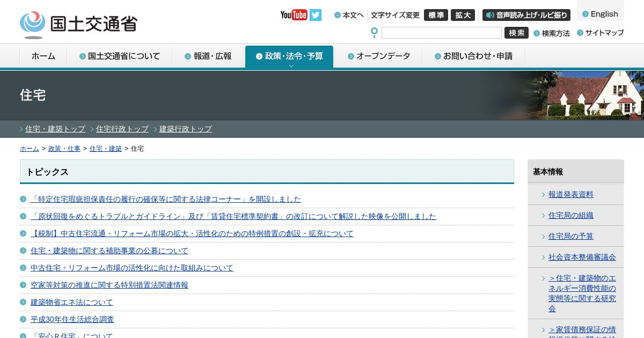Click the ホーム breadcrumb link
This screenshot has height=338, width=644.
pos(30,149)
